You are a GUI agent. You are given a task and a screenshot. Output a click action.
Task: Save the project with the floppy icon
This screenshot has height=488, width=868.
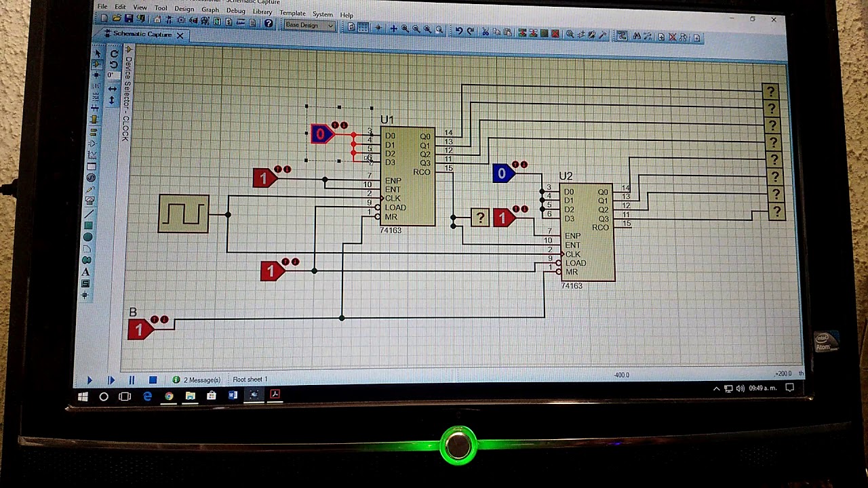pos(128,19)
